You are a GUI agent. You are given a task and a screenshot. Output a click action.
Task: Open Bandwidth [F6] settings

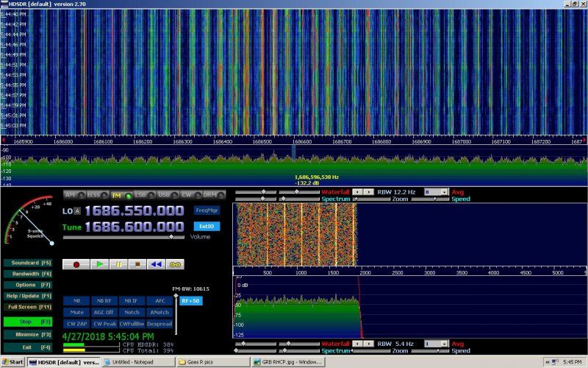coord(28,274)
